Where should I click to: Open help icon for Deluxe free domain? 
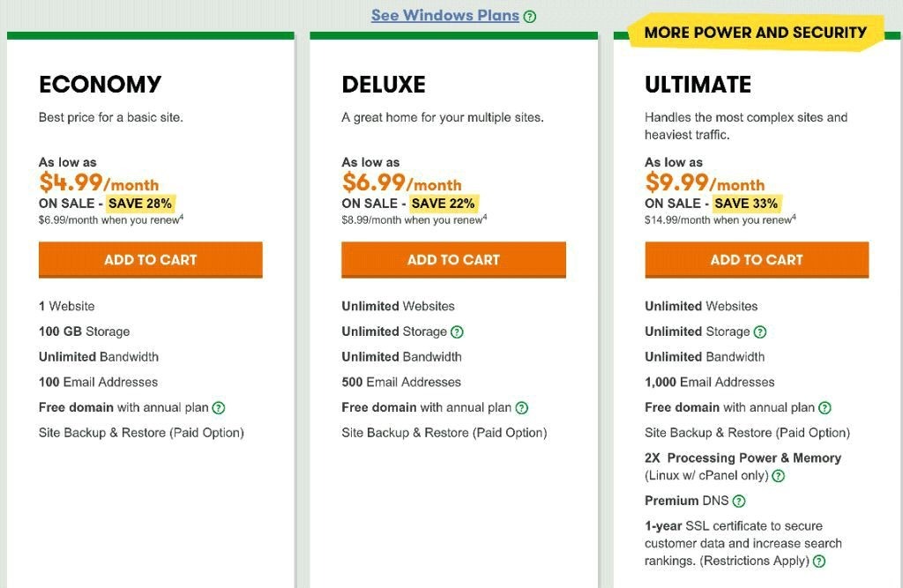click(x=522, y=408)
